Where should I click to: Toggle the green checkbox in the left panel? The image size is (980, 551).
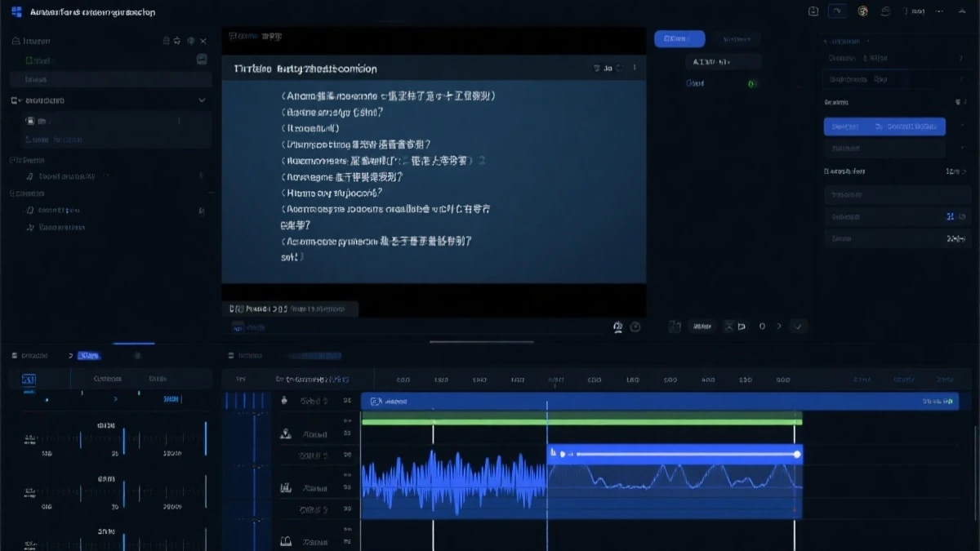click(30, 60)
